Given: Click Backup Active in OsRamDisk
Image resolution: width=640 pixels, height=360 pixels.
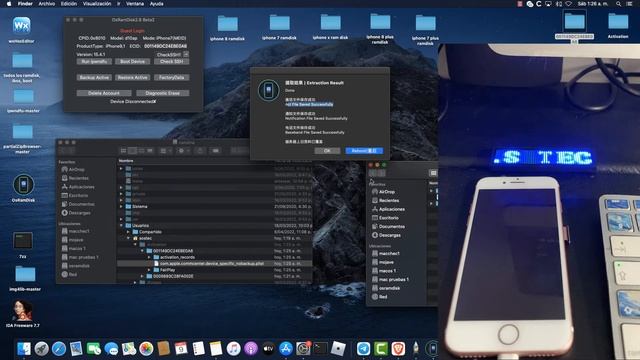Looking at the screenshot, I should 94,78.
